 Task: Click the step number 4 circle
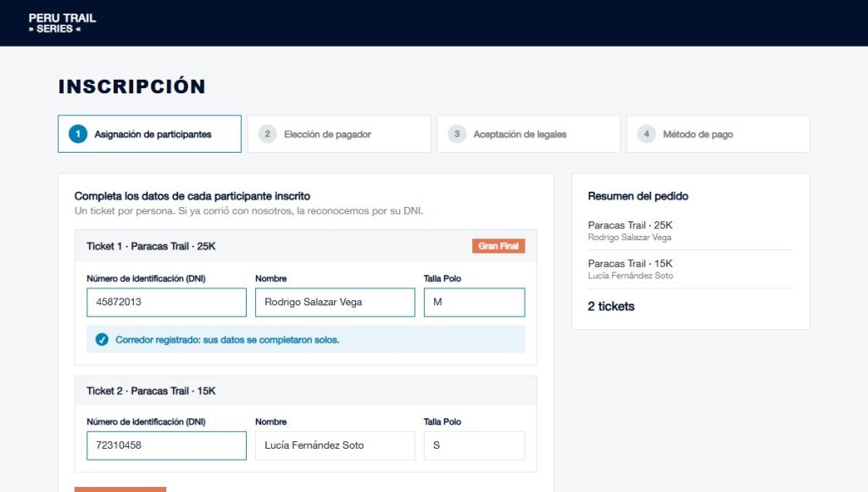tap(647, 134)
